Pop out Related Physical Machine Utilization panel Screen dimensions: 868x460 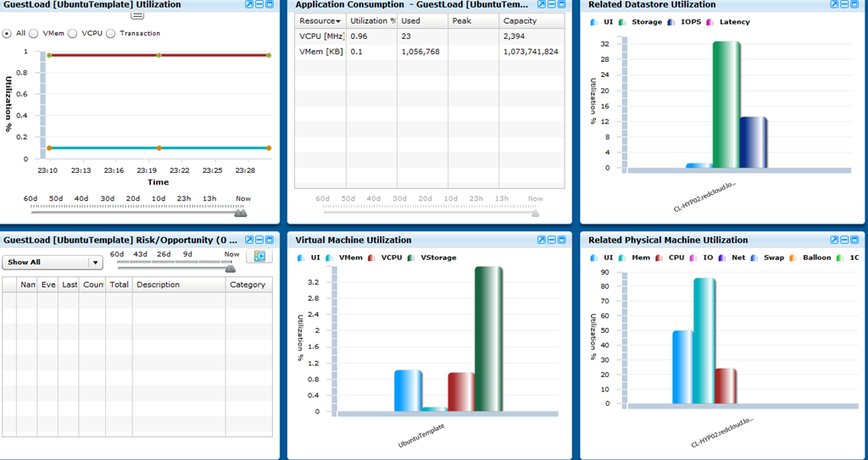(834, 240)
